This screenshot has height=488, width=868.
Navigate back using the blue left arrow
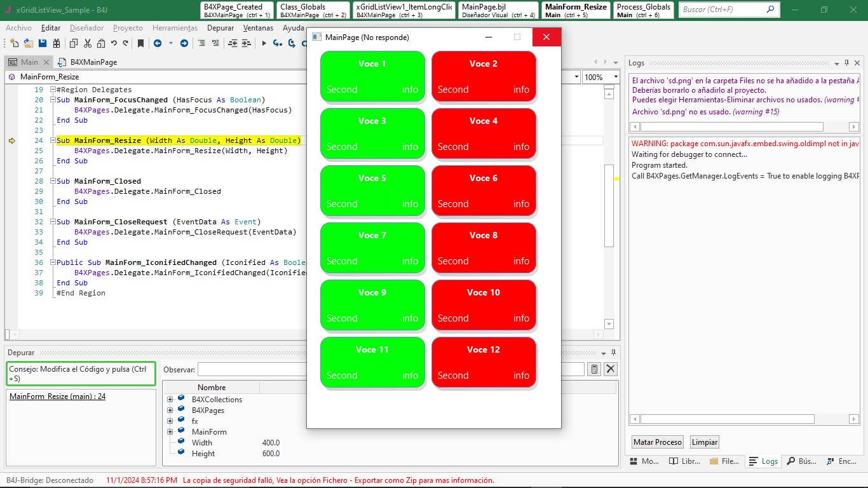(x=157, y=43)
